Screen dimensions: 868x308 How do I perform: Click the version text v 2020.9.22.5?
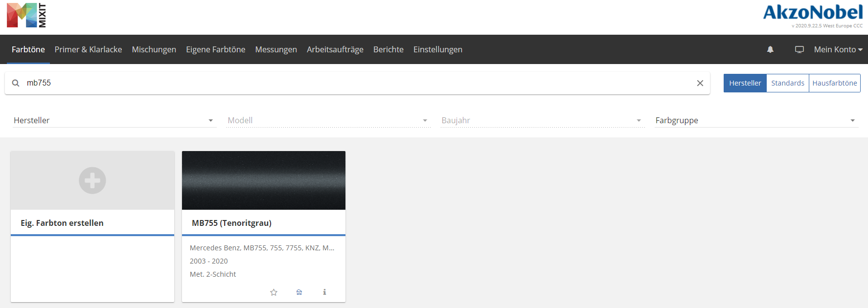click(827, 26)
